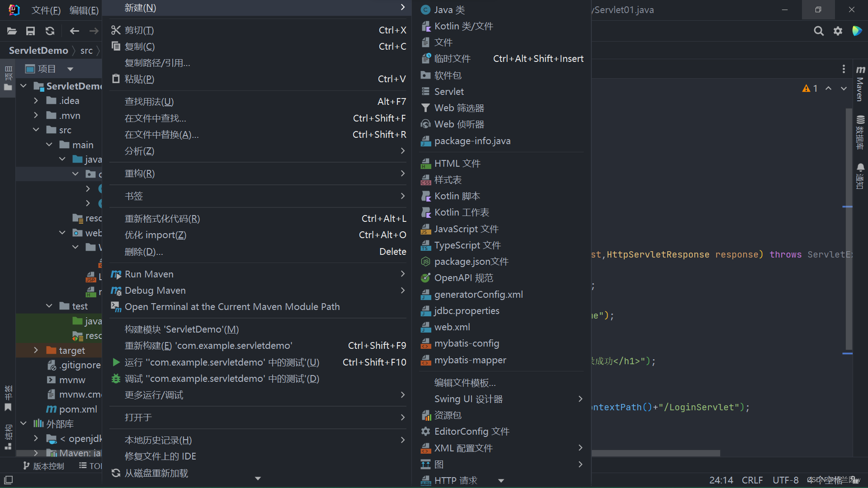Select package.json文件 in the New submenu
The height and width of the screenshot is (488, 868).
(x=502, y=262)
